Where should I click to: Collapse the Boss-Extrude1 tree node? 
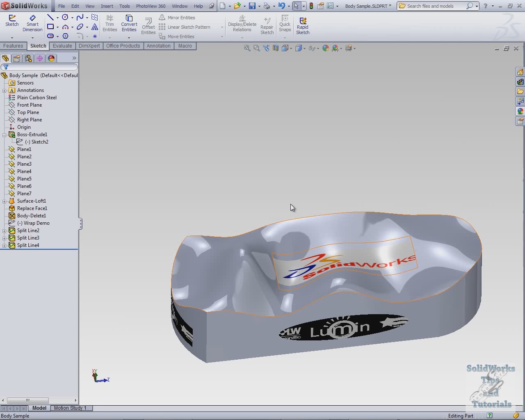pyautogui.click(x=5, y=135)
